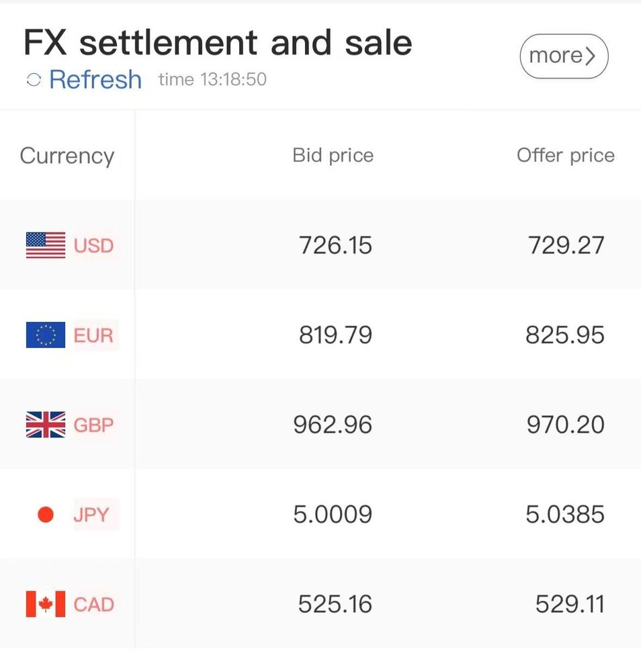Click JPY bid price 5.0009
Screen dimensions: 641x672
333,515
